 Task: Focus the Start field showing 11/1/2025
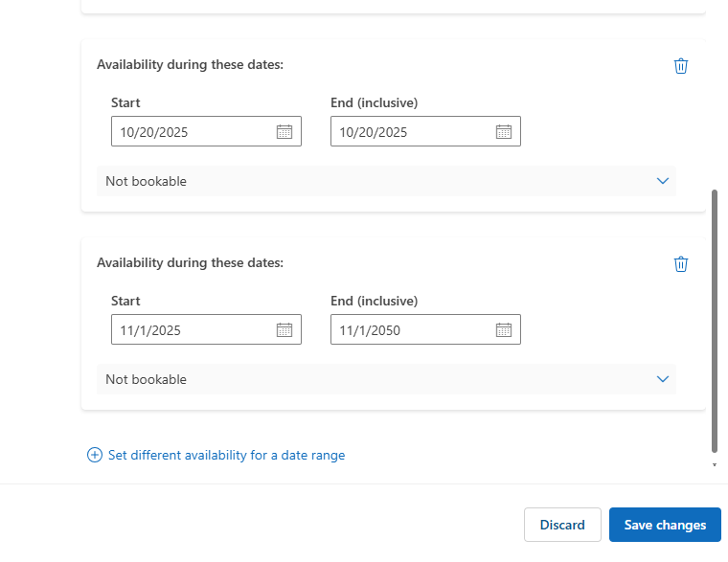192,330
